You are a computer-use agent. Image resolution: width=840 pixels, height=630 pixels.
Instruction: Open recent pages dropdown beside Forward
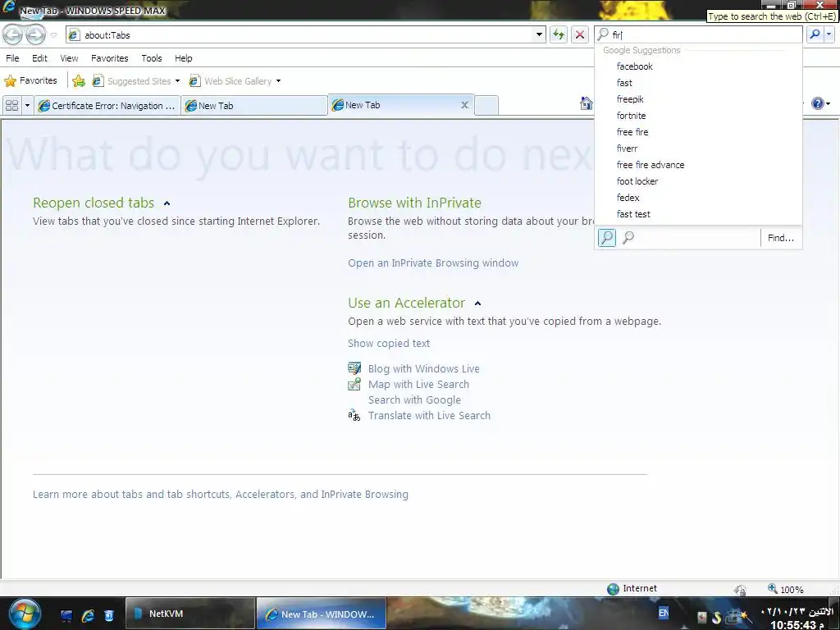point(53,35)
